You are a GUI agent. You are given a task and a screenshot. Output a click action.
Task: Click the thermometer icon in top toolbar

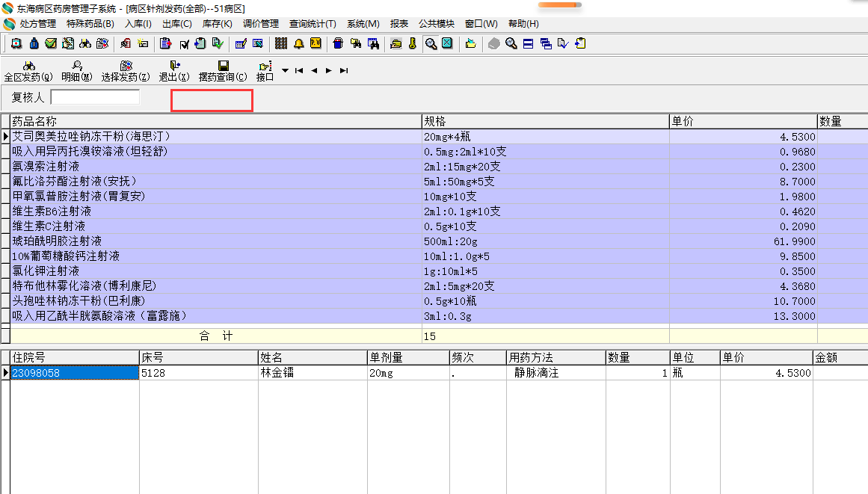(413, 43)
